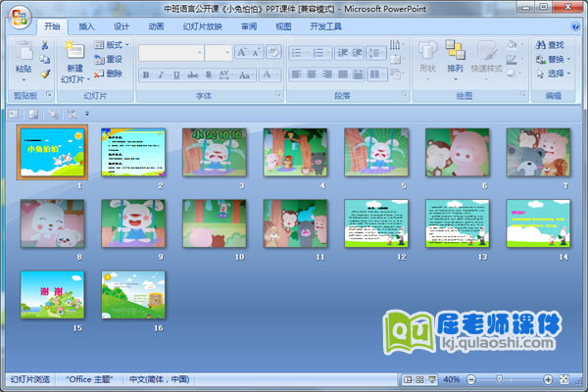588x392 pixels.
Task: Switch to Normal view in status bar
Action: point(408,379)
